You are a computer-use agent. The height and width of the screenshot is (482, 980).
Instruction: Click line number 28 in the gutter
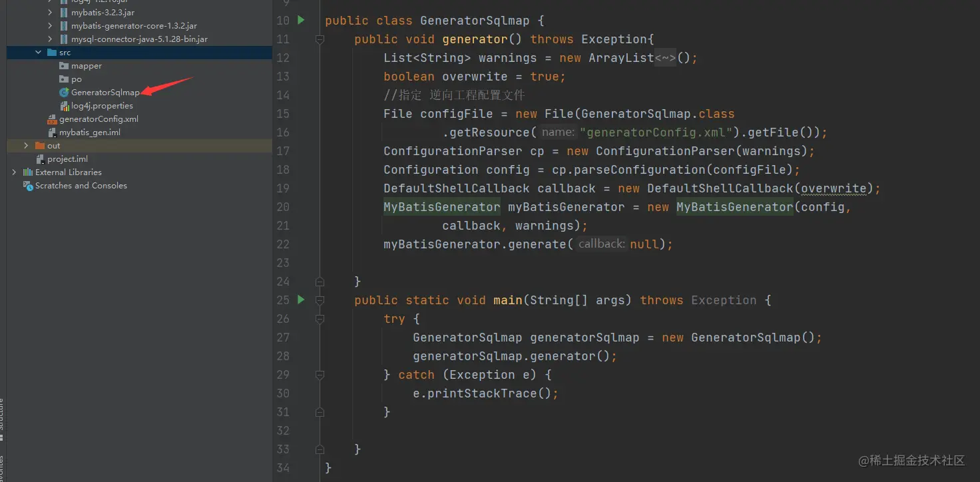(283, 356)
